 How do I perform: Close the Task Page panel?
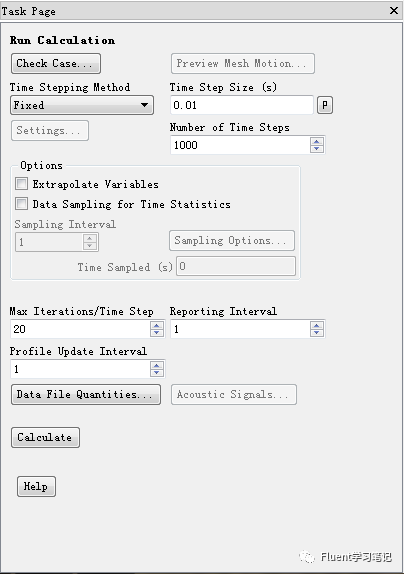point(394,11)
